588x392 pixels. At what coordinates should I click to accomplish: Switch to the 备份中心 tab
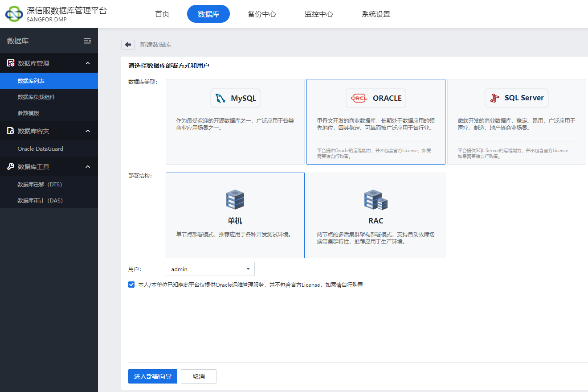coord(261,14)
